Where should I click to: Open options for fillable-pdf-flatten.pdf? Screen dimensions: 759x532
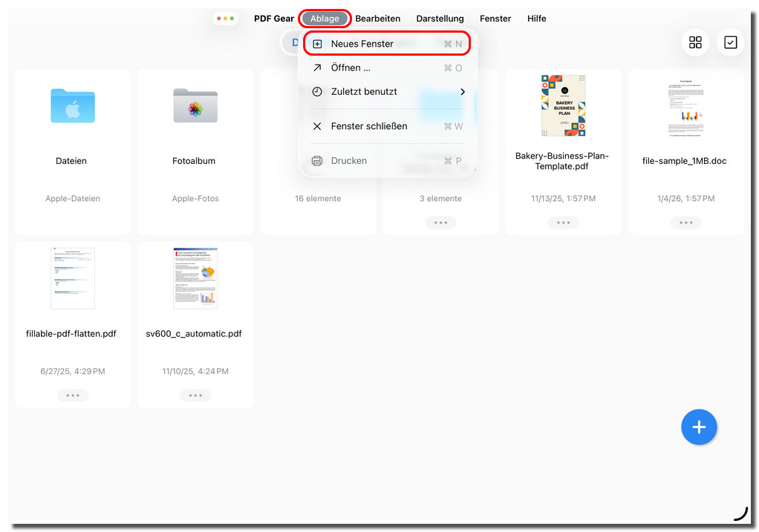[x=73, y=395]
